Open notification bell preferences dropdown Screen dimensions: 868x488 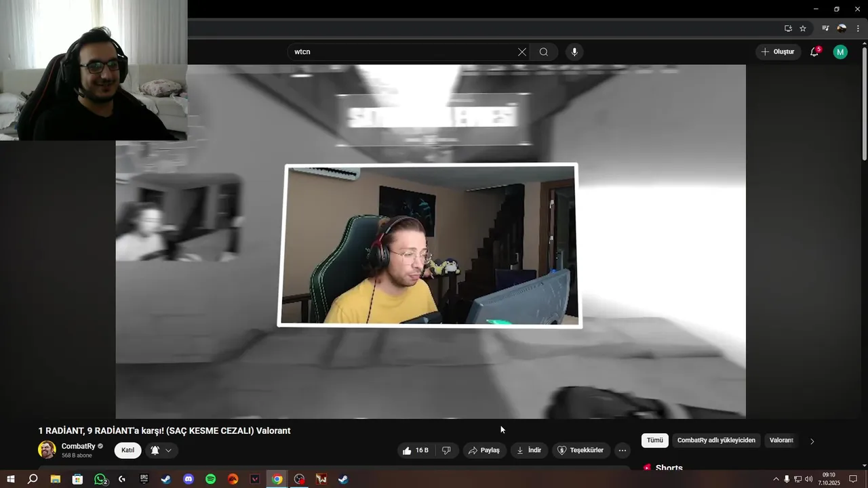tap(161, 450)
